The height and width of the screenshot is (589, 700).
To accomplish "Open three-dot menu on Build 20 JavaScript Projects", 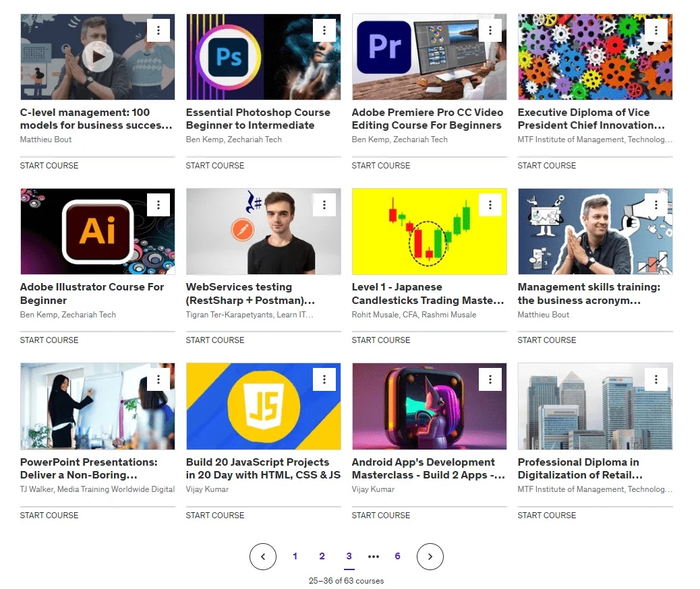I will 324,379.
